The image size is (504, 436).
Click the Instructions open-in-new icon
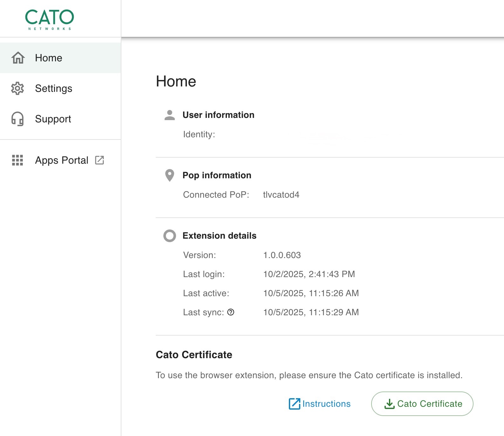[294, 404]
